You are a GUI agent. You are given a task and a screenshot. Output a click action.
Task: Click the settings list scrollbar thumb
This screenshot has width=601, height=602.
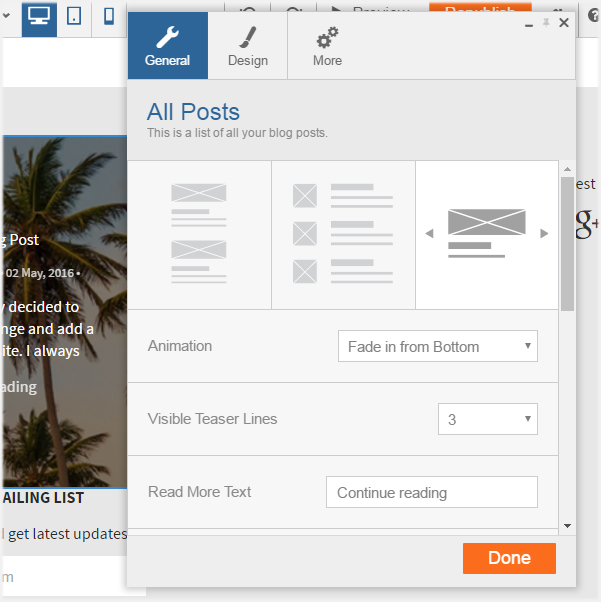tap(567, 244)
